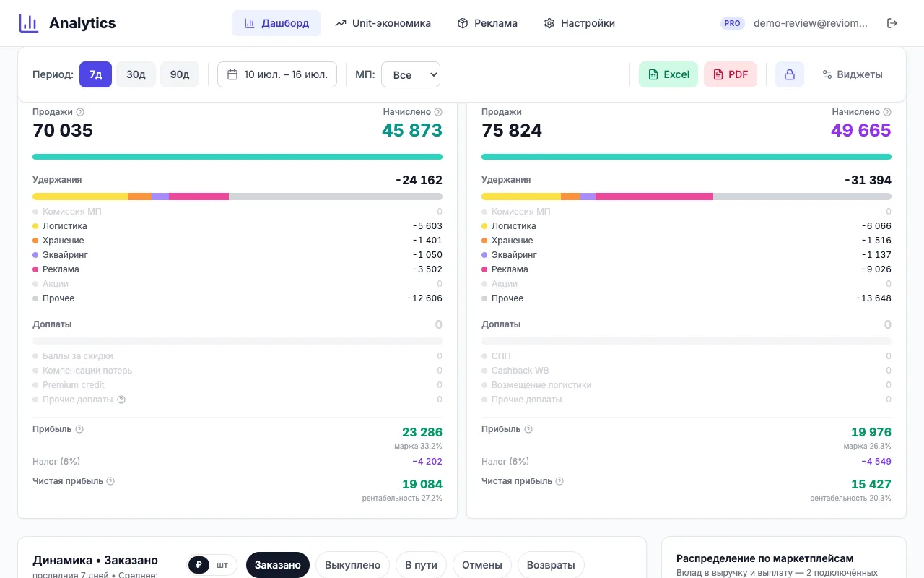Image resolution: width=924 pixels, height=578 pixels.
Task: Click help icon by left Чистая прибыль
Action: 110,481
